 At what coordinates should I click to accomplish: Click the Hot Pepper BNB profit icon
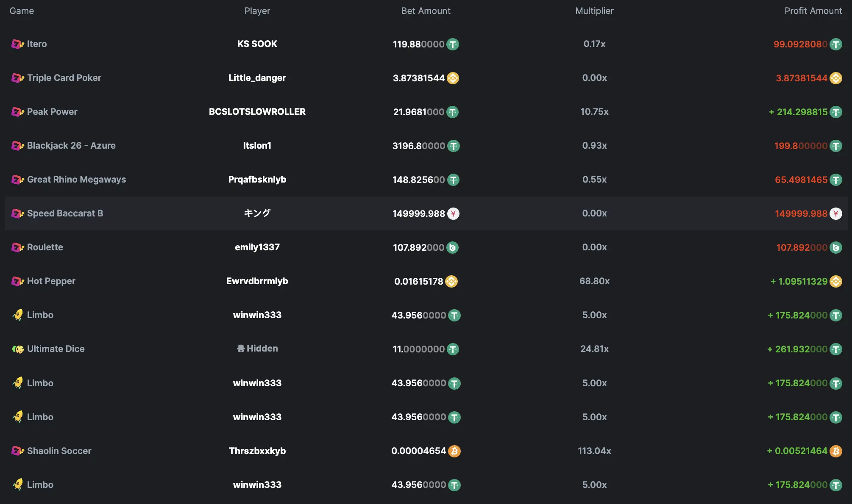(836, 281)
